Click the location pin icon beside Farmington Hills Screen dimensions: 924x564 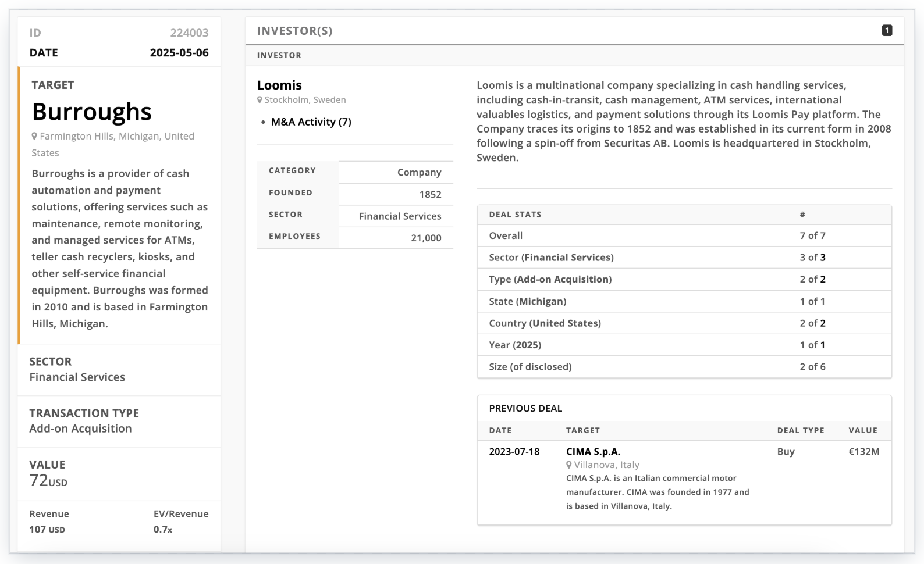[34, 136]
